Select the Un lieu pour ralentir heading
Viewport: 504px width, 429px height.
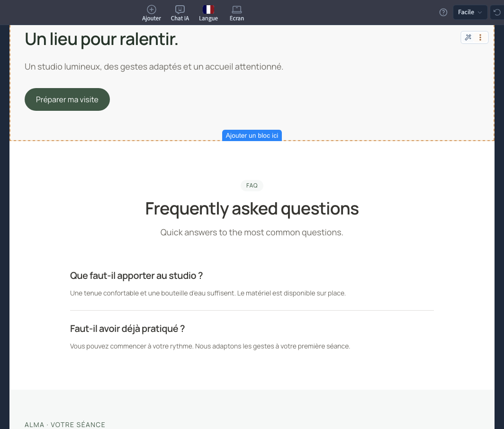coord(101,39)
